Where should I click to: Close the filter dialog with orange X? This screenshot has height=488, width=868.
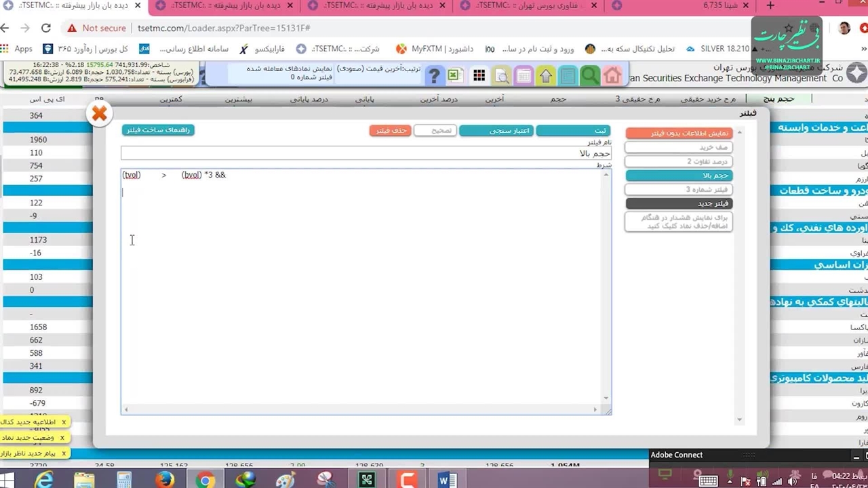(x=100, y=113)
